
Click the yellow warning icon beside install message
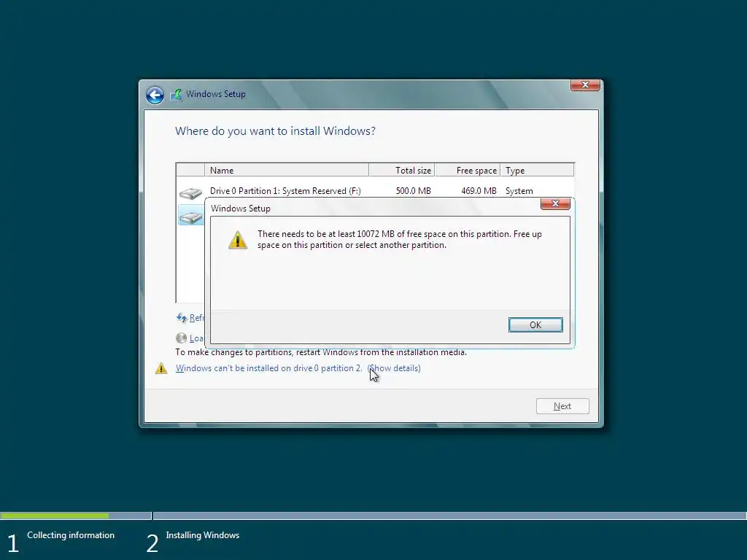(161, 368)
